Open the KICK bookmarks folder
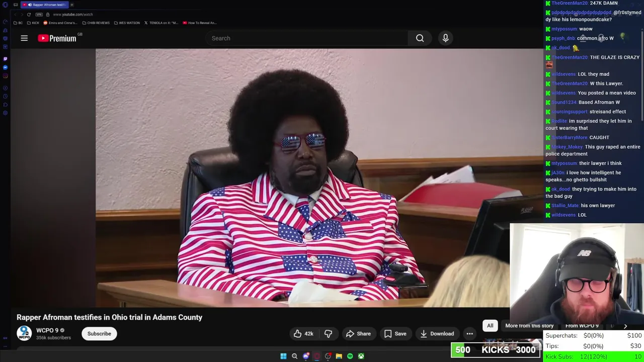Viewport: 644px width, 362px height. coord(33,23)
